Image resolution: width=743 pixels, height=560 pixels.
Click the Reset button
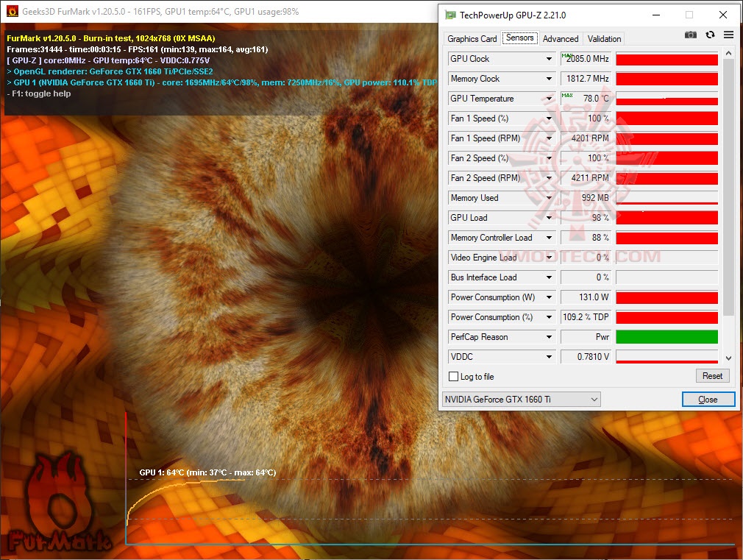tap(712, 376)
